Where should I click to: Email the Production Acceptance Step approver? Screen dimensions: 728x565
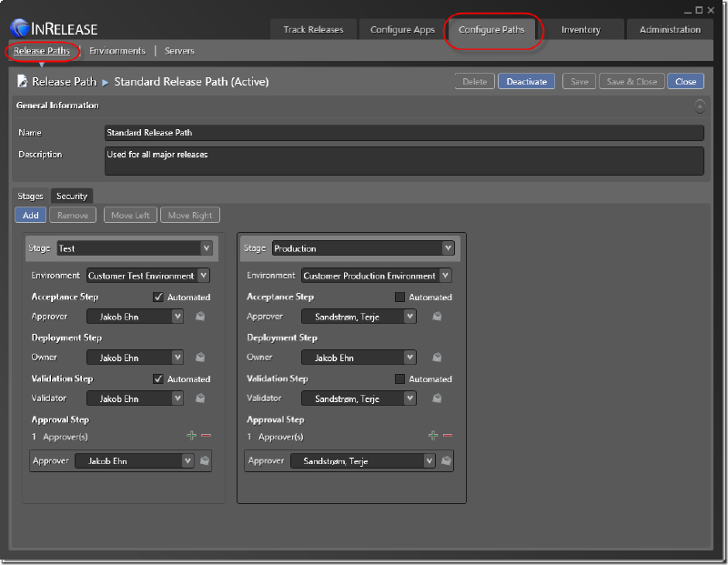pyautogui.click(x=437, y=316)
